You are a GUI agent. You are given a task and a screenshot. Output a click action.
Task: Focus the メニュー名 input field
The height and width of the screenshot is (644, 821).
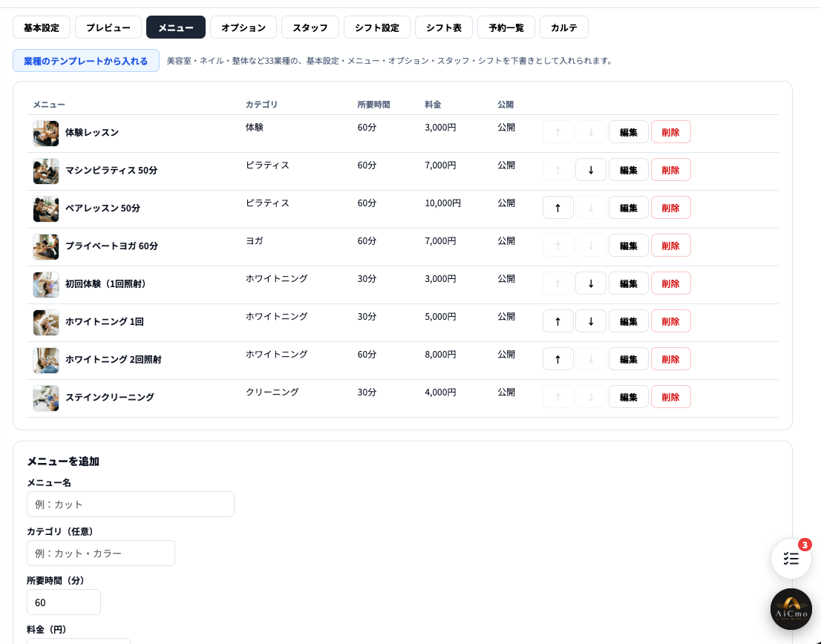131,505
